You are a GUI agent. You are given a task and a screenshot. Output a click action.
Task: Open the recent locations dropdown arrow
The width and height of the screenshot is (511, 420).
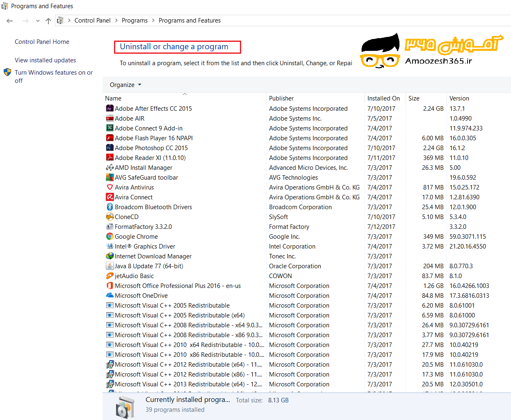tap(38, 21)
